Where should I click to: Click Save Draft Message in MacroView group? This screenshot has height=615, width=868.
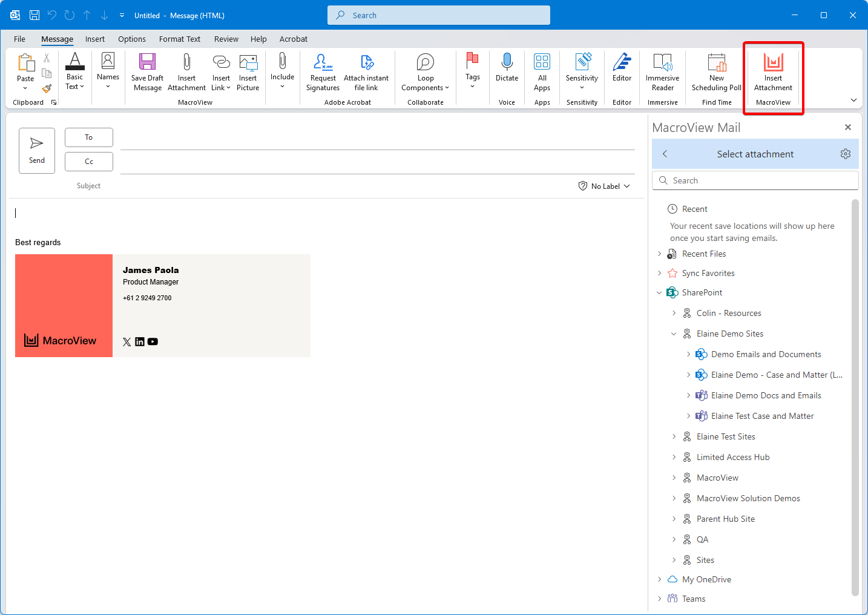click(148, 71)
